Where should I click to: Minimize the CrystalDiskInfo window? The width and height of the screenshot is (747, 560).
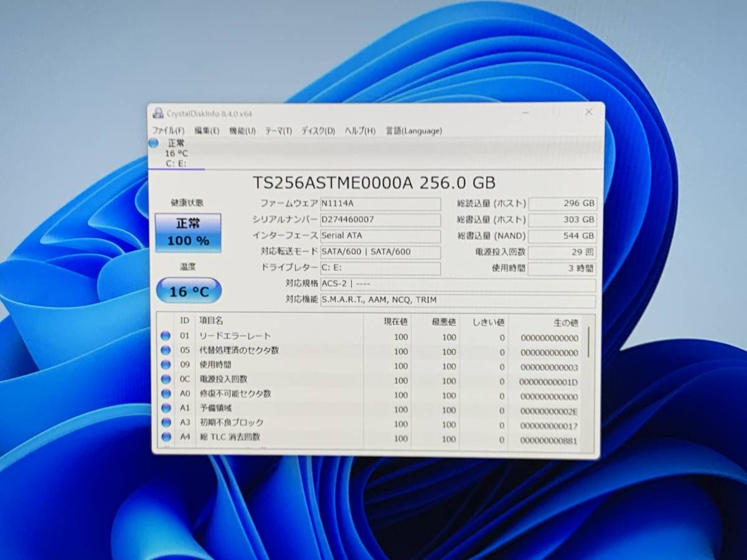[527, 112]
